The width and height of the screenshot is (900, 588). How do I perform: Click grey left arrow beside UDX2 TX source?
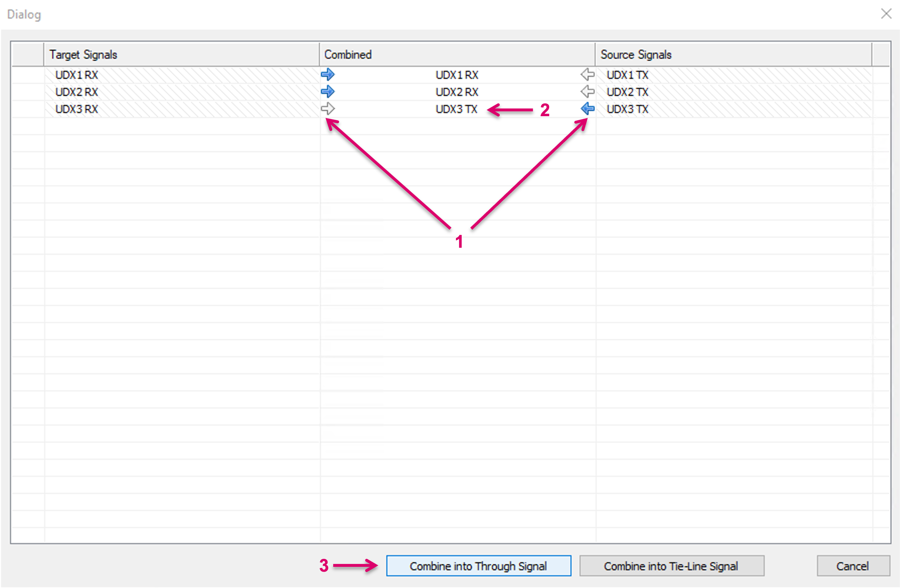click(587, 92)
